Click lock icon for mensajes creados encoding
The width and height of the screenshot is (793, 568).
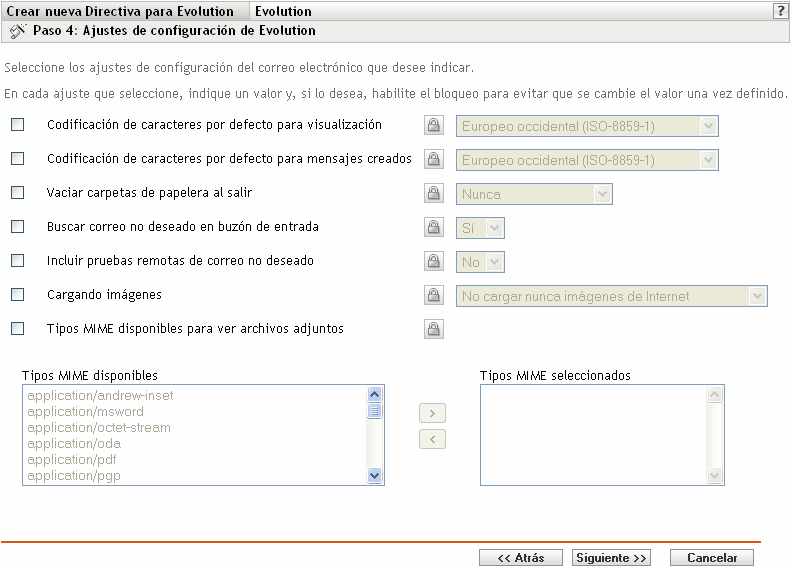coord(433,159)
